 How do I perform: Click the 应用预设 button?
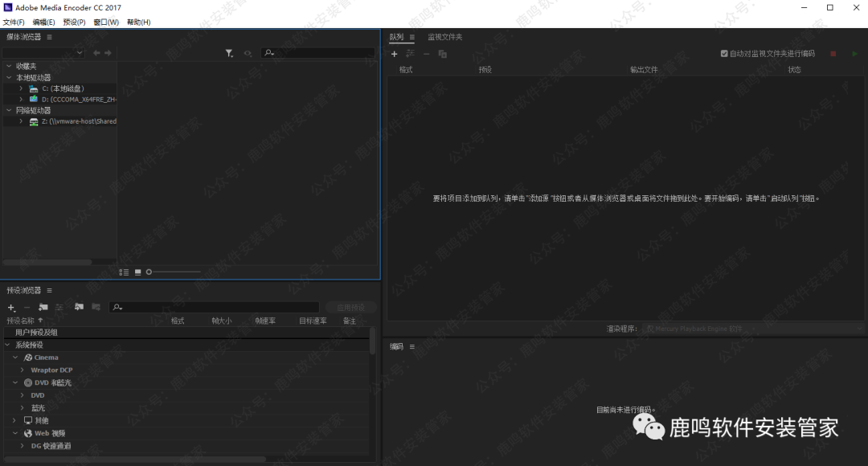pyautogui.click(x=350, y=307)
